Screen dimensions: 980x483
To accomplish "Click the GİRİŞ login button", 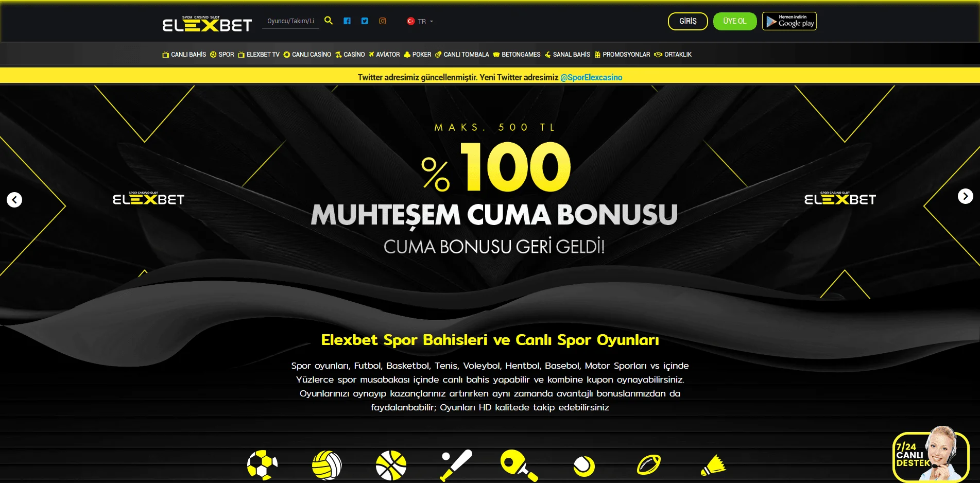I will (687, 21).
